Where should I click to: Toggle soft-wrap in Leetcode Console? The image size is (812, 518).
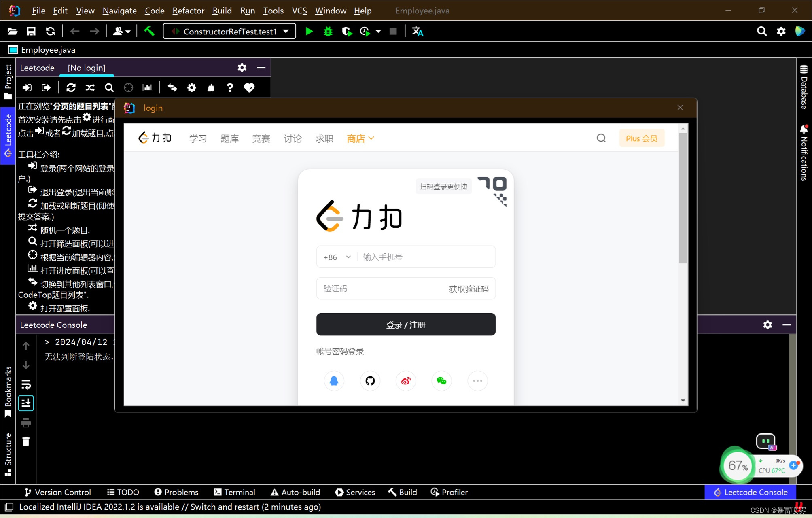(26, 384)
